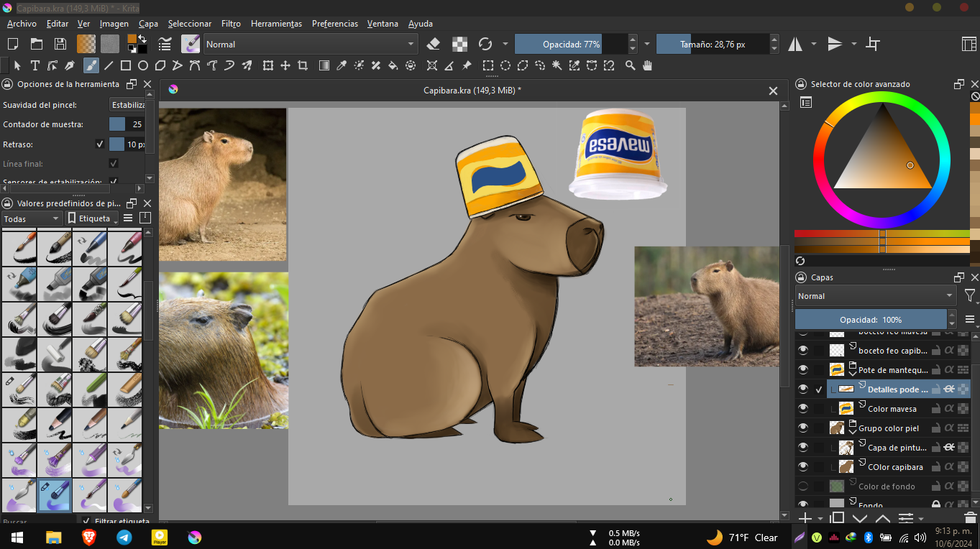Open layer filter funnel dropdown
Viewport: 980px width, 549px height.
(969, 295)
